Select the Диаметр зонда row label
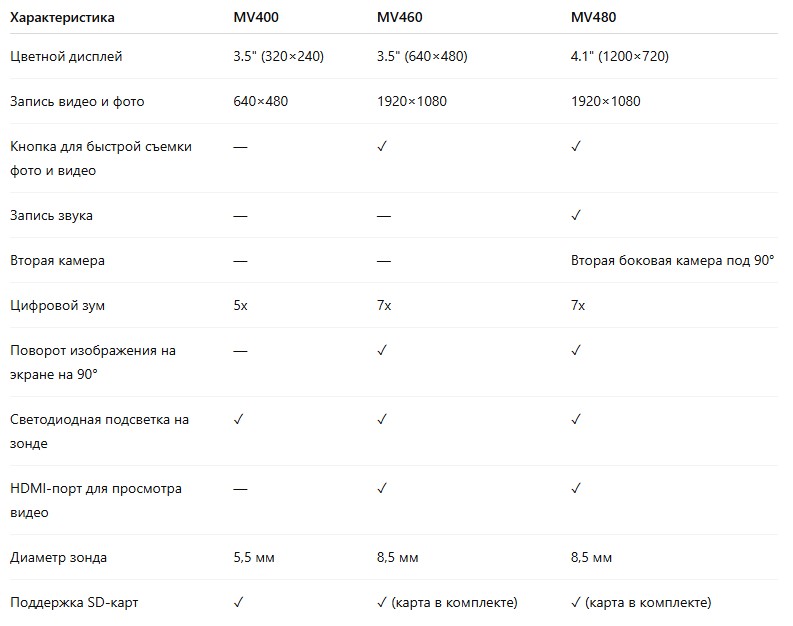The image size is (793, 626). (59, 557)
